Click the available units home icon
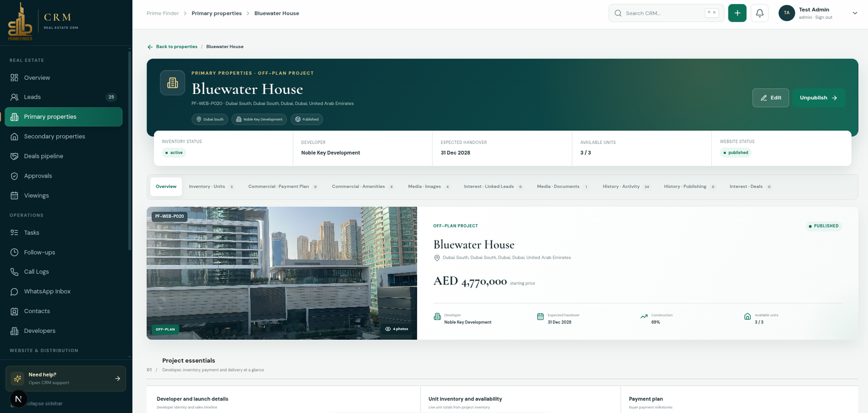 (x=748, y=316)
